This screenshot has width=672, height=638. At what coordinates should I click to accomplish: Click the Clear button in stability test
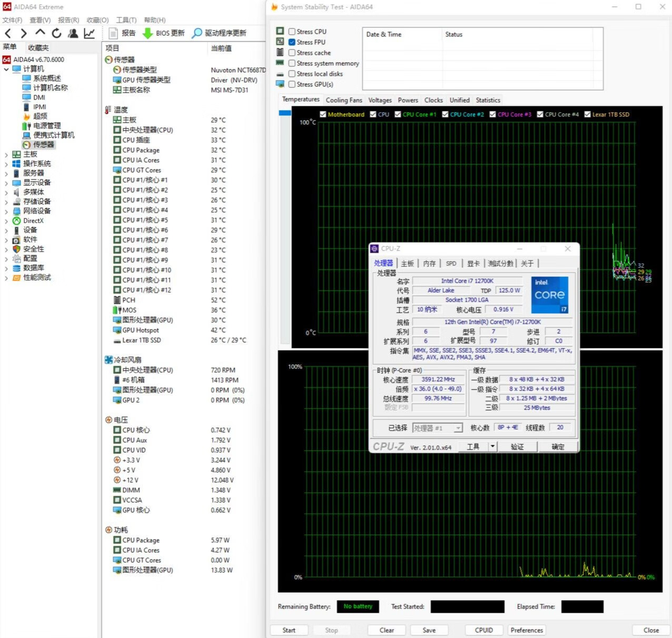pos(387,630)
